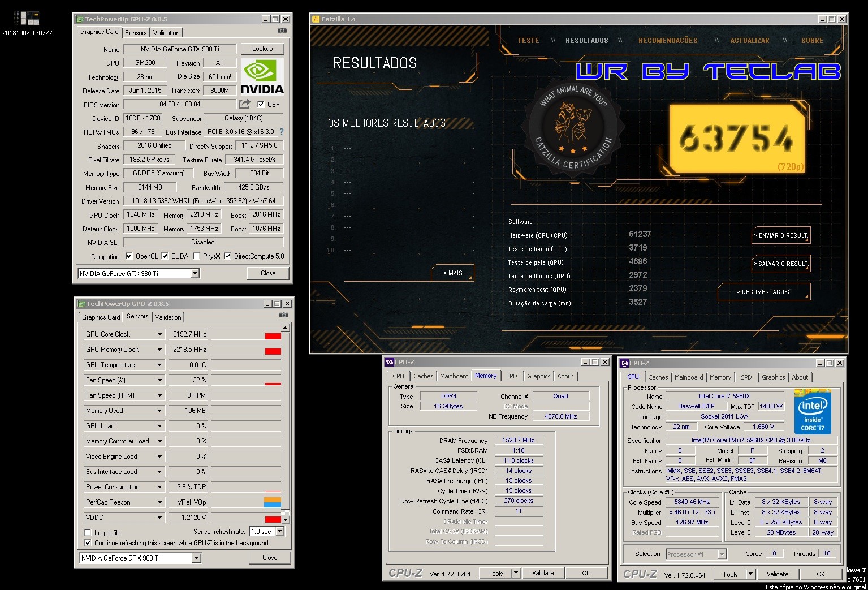Click the VDDC red graph bar
This screenshot has width=868, height=590.
tap(273, 519)
